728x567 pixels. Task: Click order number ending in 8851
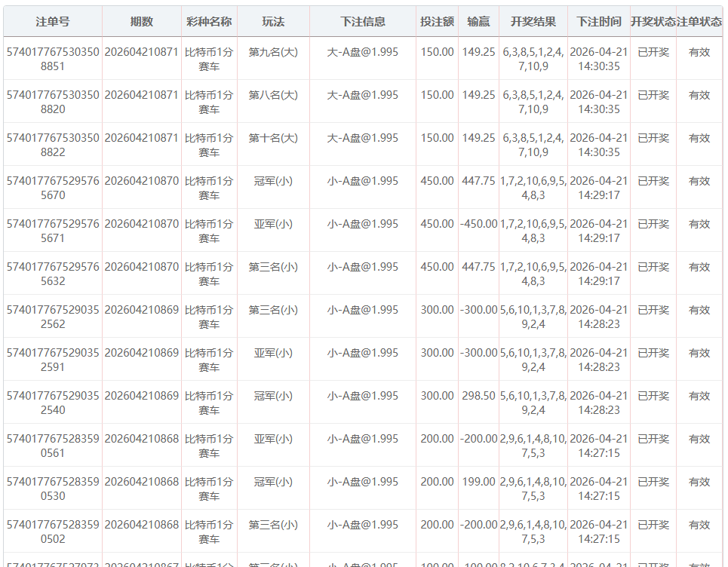[x=52, y=59]
